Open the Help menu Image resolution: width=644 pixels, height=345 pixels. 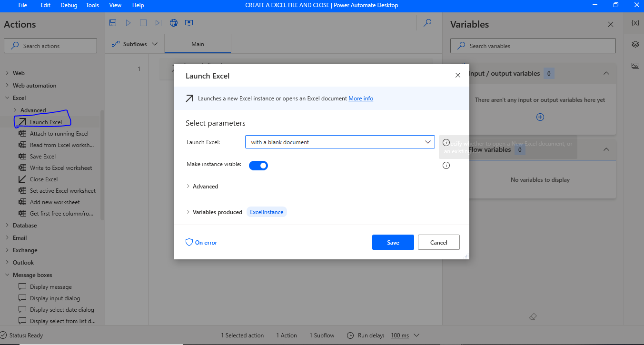tap(138, 5)
